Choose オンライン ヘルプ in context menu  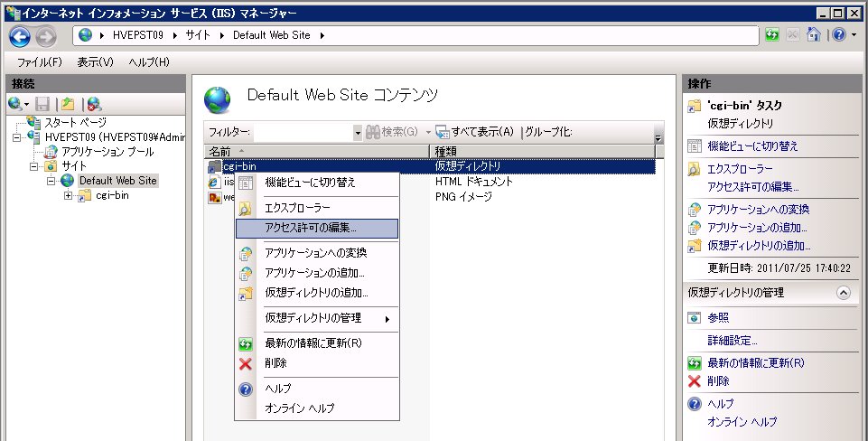[x=317, y=408]
